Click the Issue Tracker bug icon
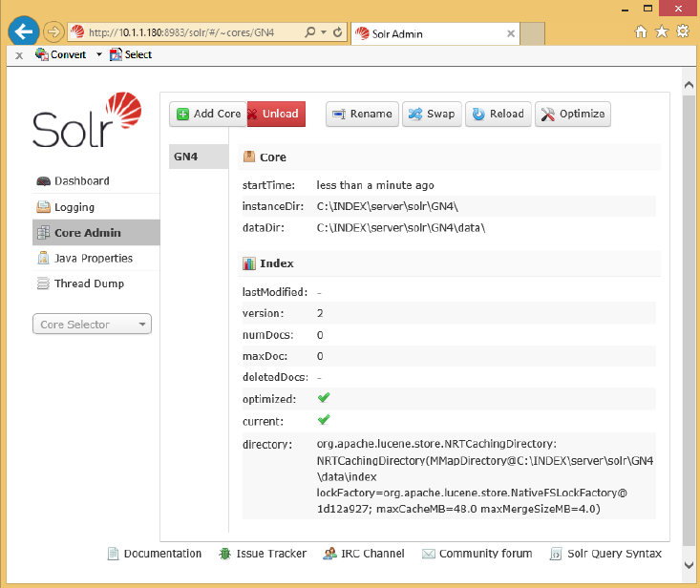 click(x=224, y=554)
